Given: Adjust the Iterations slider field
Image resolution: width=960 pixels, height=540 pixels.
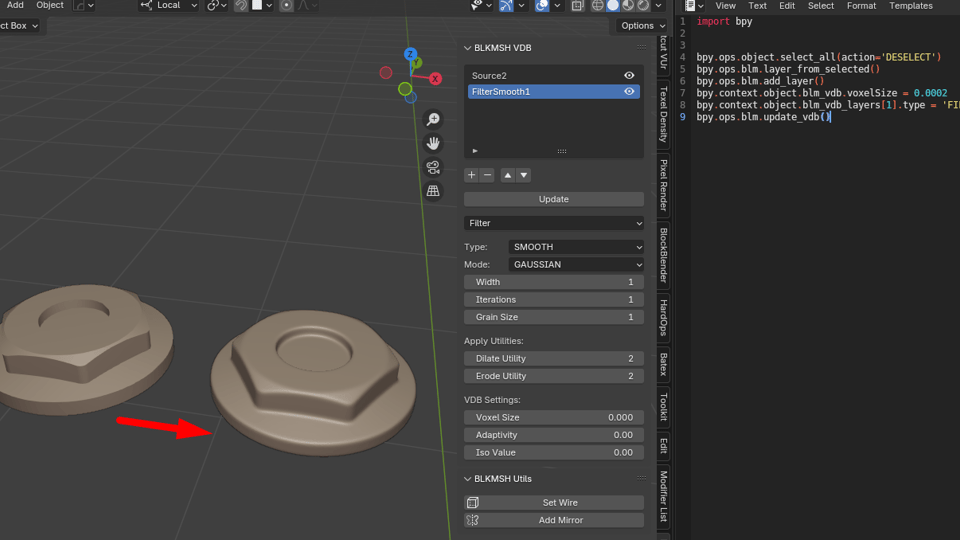Looking at the screenshot, I should [x=554, y=300].
